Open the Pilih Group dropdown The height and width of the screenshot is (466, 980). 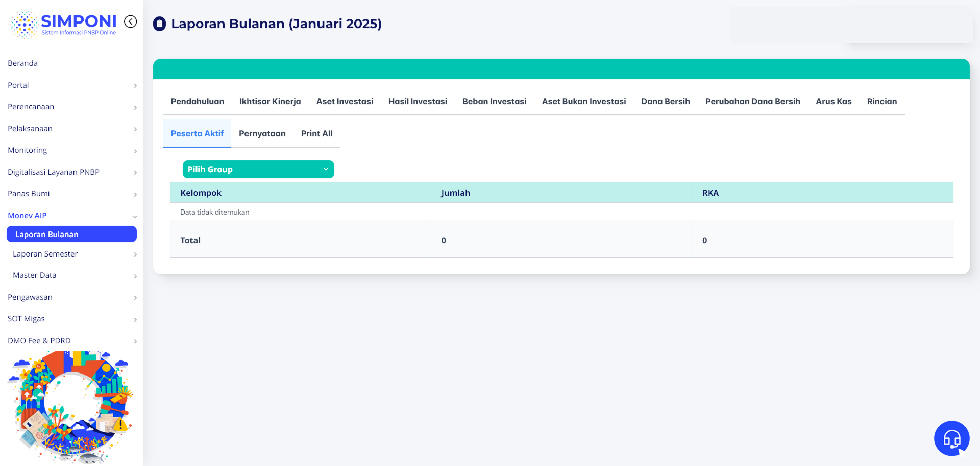tap(258, 169)
